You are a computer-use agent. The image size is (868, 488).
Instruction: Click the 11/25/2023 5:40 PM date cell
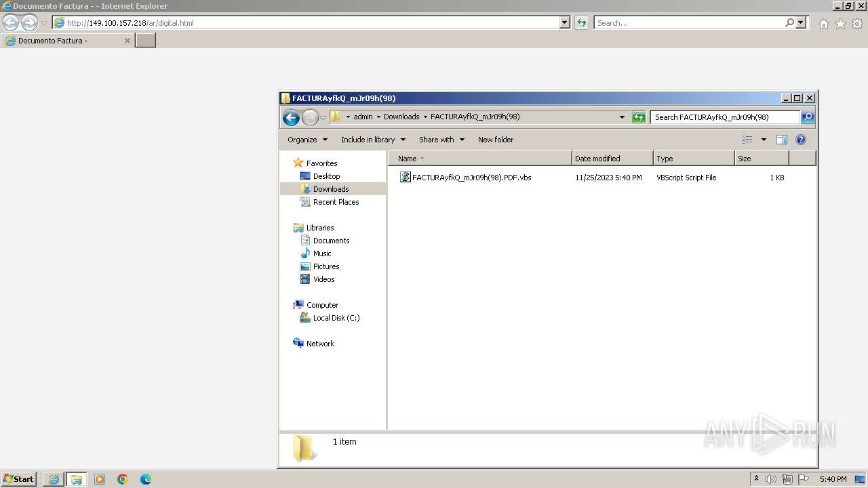point(608,178)
